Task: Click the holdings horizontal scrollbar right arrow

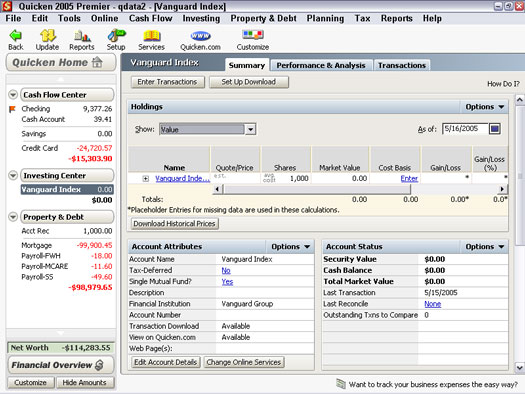Action: [x=502, y=189]
